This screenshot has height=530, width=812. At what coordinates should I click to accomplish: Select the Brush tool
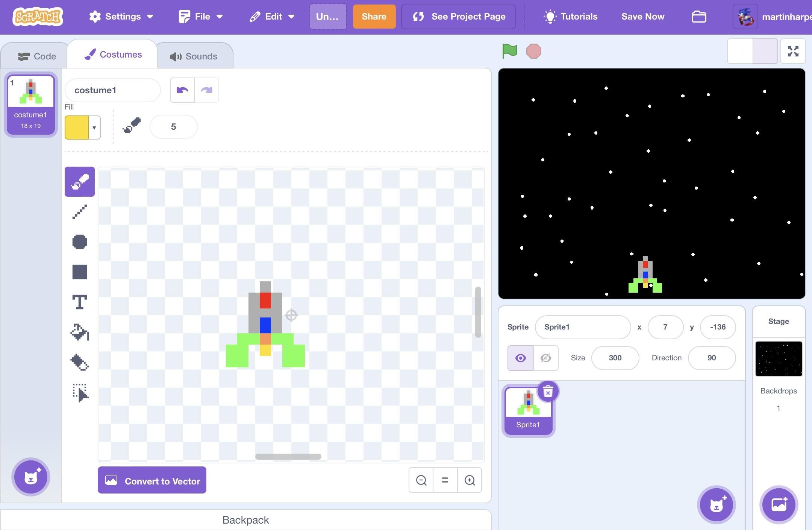(79, 181)
